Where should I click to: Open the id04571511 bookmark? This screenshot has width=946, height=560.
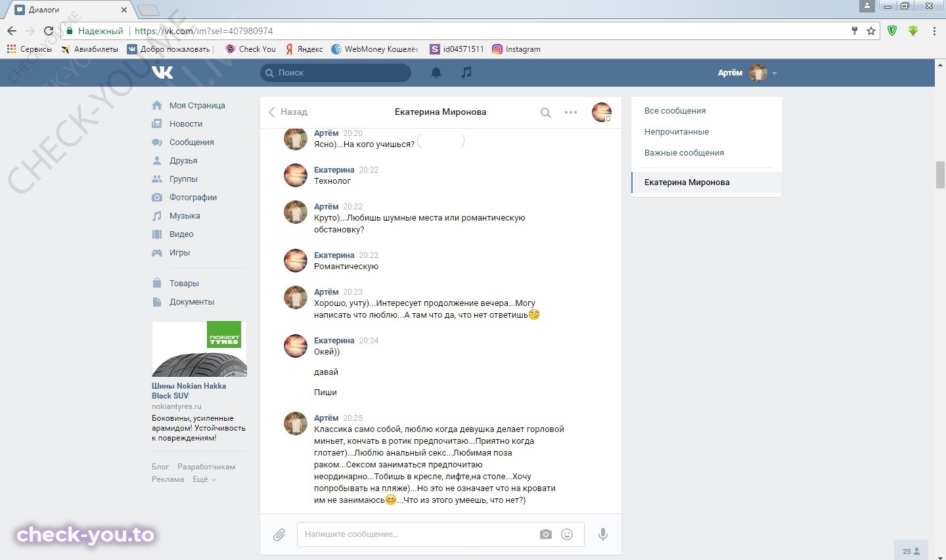click(457, 49)
